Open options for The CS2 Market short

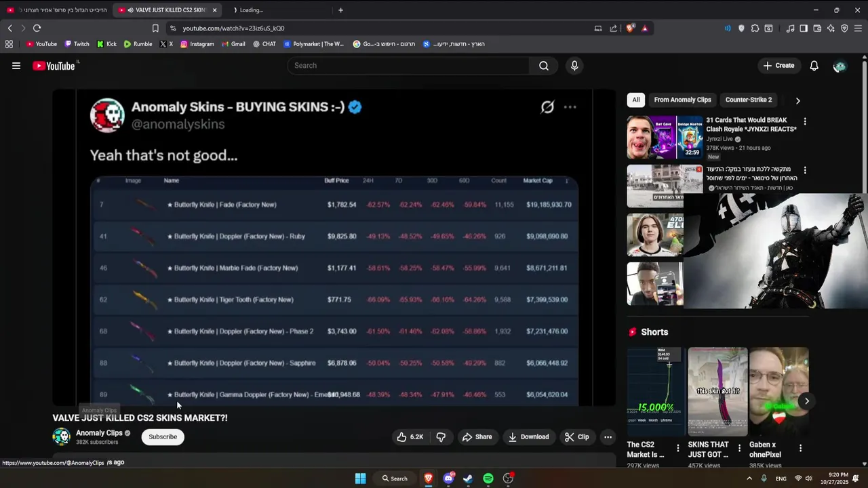click(677, 448)
